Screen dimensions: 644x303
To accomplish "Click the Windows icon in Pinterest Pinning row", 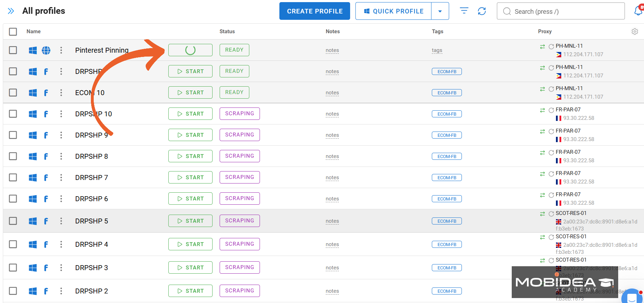I will click(33, 50).
